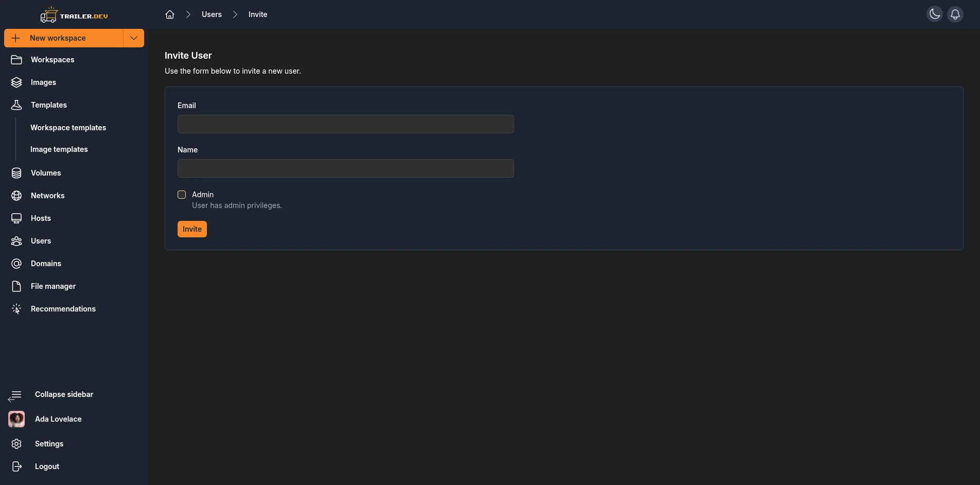980x485 pixels.
Task: Go to Domains page
Action: (46, 264)
